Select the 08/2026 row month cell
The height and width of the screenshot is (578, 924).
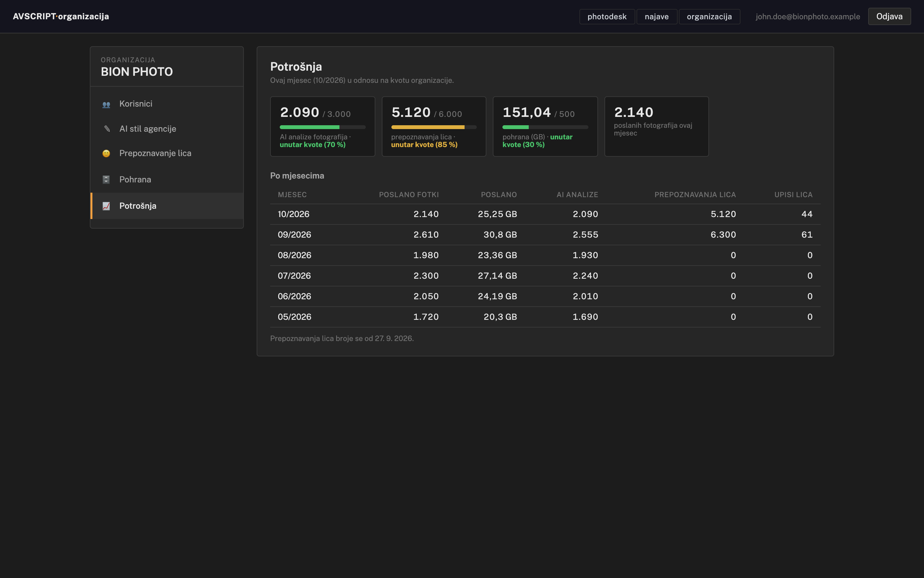pyautogui.click(x=294, y=255)
